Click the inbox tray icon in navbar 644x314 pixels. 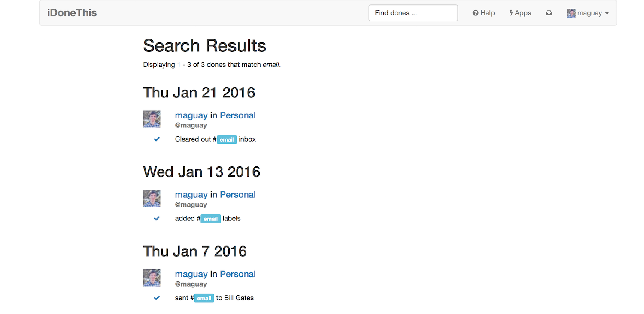tap(549, 13)
